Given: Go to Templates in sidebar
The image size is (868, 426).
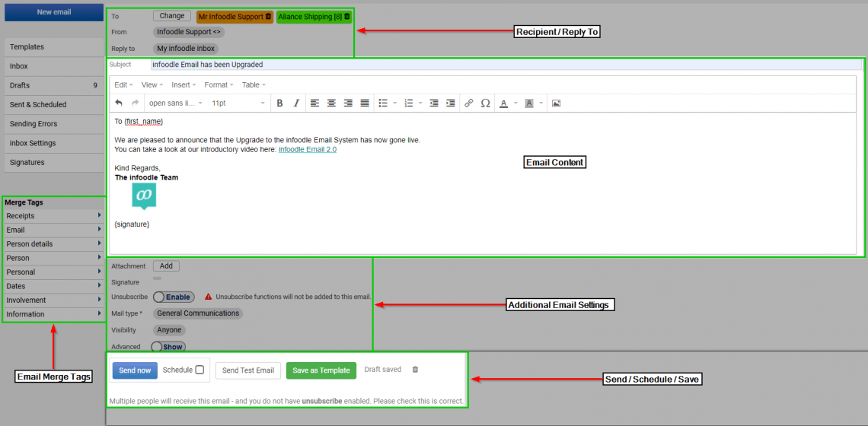Looking at the screenshot, I should point(54,47).
